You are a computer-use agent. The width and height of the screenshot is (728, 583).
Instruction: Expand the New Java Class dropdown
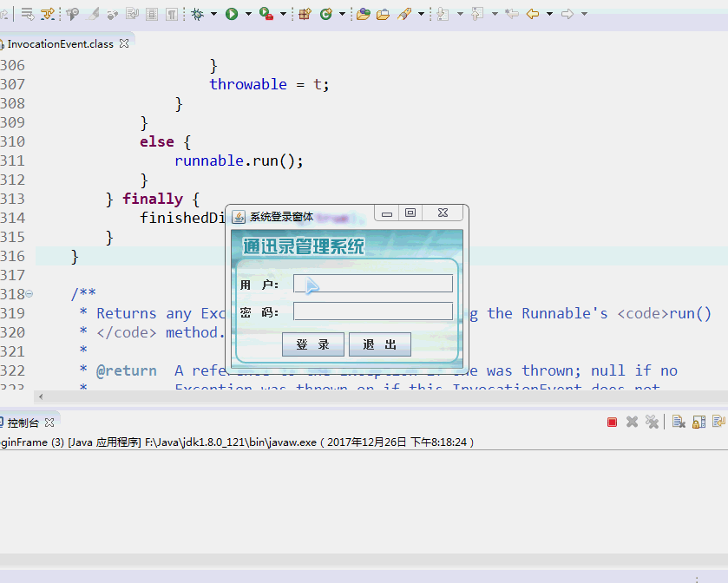point(342,15)
